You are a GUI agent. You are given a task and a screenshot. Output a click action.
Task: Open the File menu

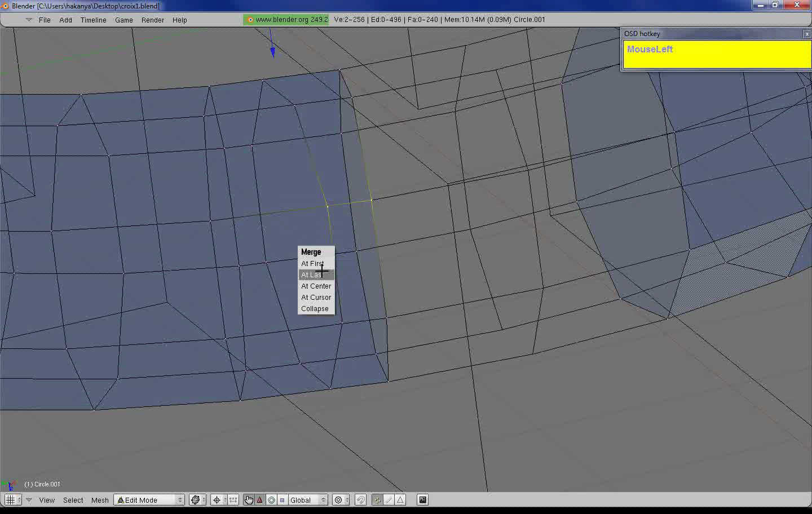click(45, 20)
